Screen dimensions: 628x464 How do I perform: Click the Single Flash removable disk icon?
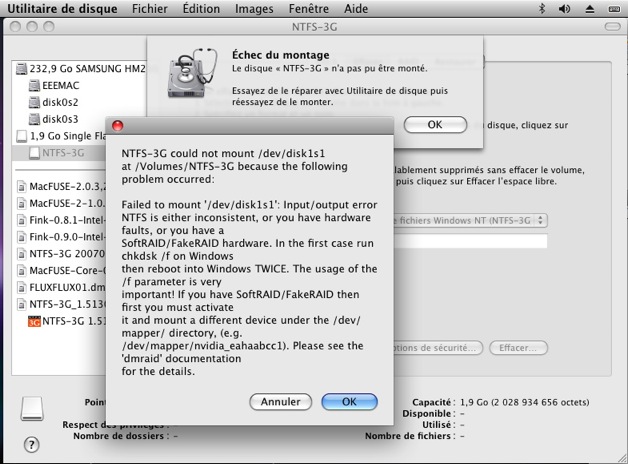21,136
